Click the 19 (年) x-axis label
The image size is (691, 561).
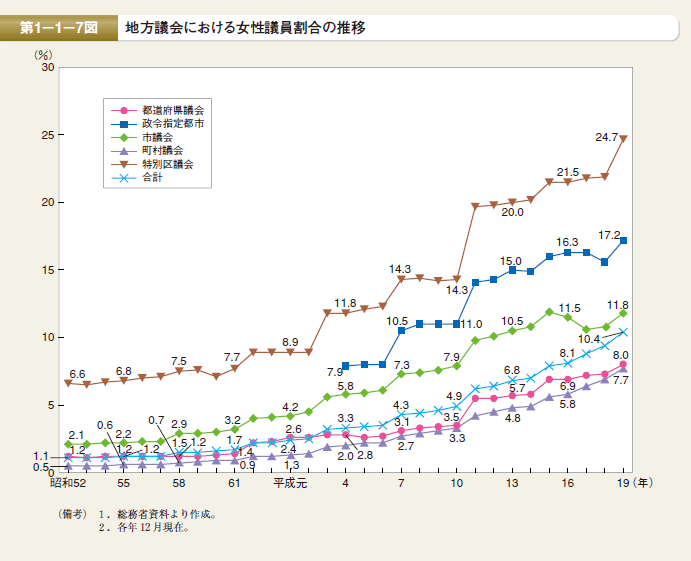point(635,483)
